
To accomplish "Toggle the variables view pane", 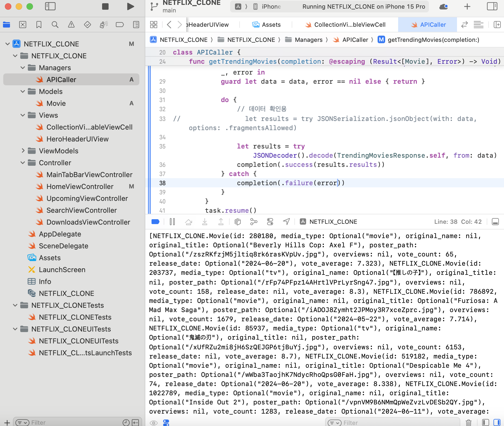I will (485, 422).
